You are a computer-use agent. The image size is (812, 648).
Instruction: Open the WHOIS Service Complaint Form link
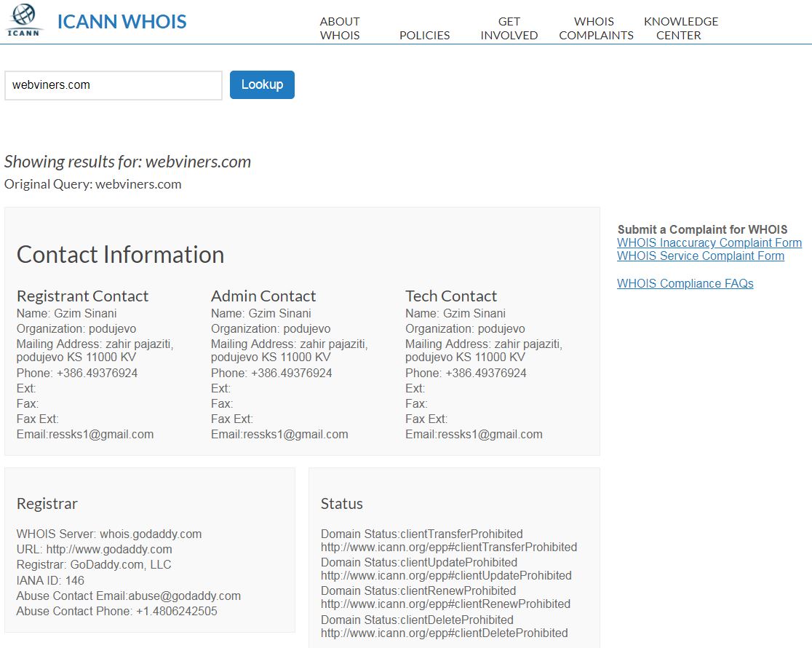click(x=700, y=256)
